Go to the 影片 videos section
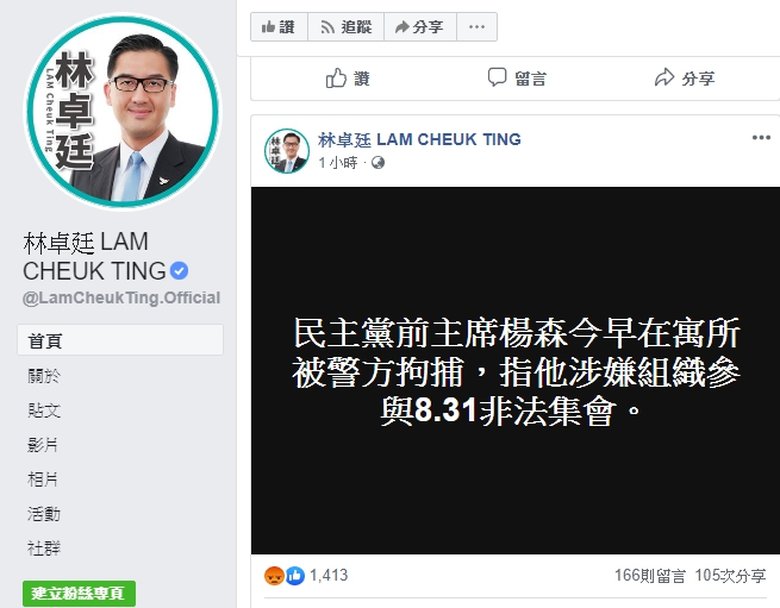Image resolution: width=780 pixels, height=608 pixels. point(43,445)
